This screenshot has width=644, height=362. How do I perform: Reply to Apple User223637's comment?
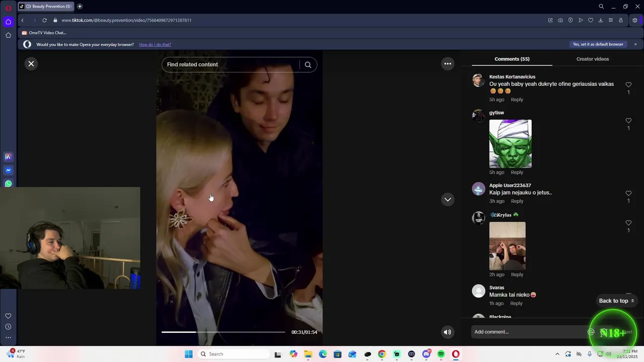517,201
